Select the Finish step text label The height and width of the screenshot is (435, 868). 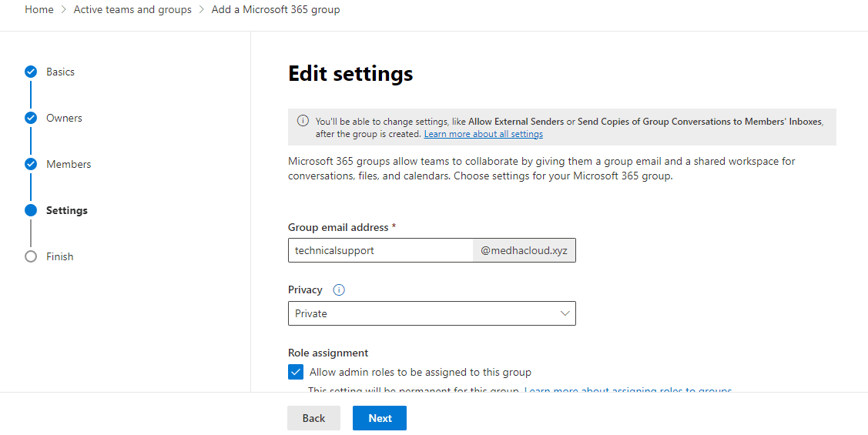click(59, 256)
